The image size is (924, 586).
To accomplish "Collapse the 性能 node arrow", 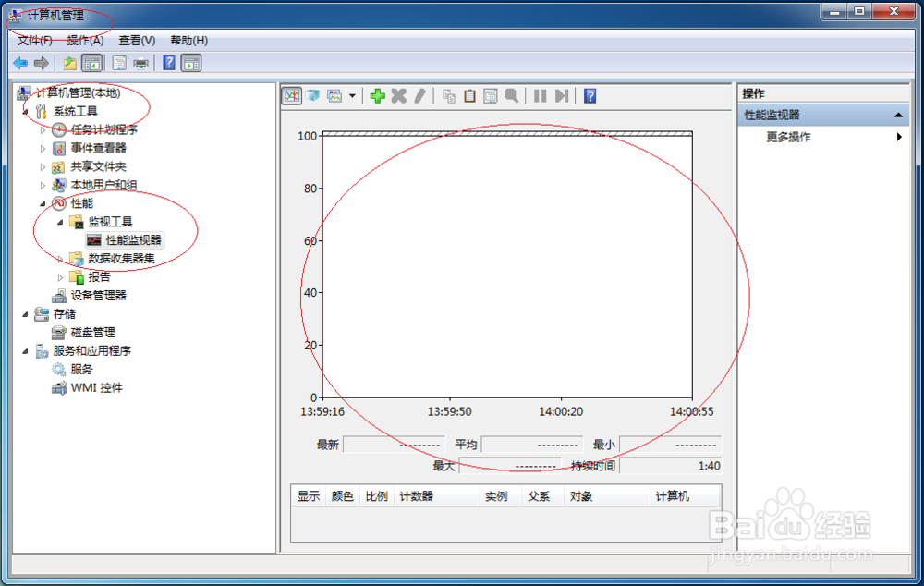I will click(43, 204).
